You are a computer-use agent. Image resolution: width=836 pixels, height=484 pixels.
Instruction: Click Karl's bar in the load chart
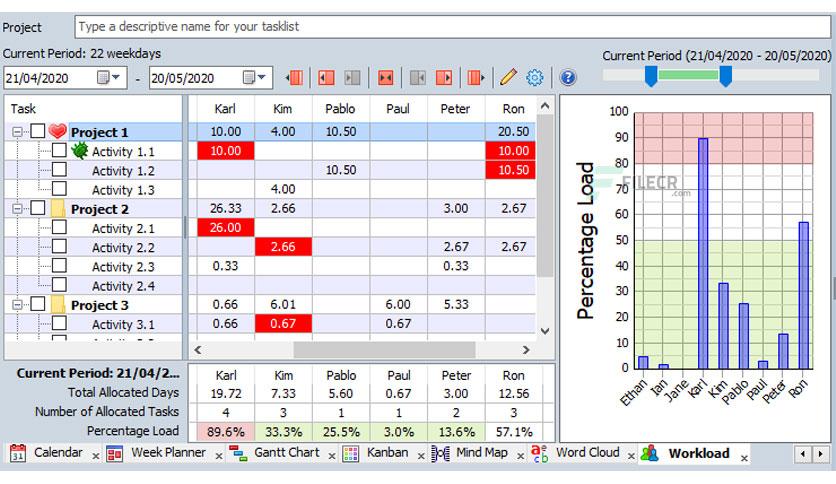click(703, 253)
